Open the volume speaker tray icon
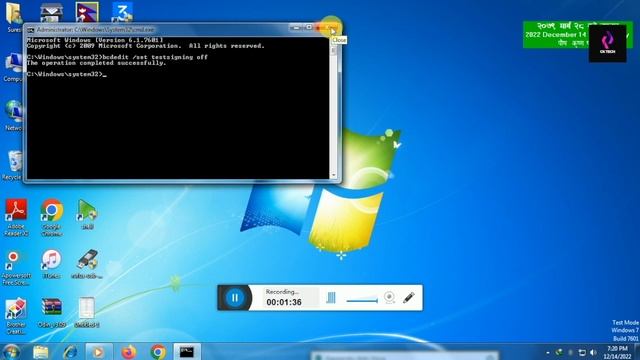640x360 pixels. point(593,352)
